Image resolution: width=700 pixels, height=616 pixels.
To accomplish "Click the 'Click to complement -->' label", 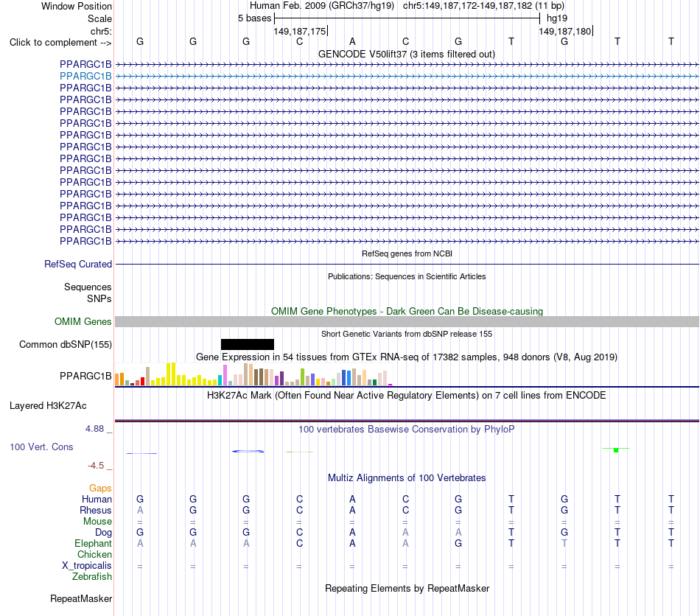I will coord(60,43).
